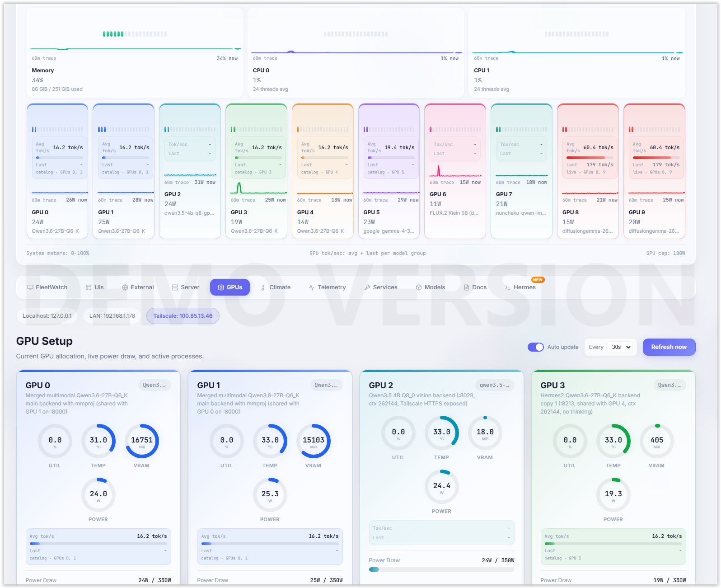This screenshot has height=588, width=721.
Task: Click the 24.4 W power gauge on GPU 2
Action: (x=442, y=487)
